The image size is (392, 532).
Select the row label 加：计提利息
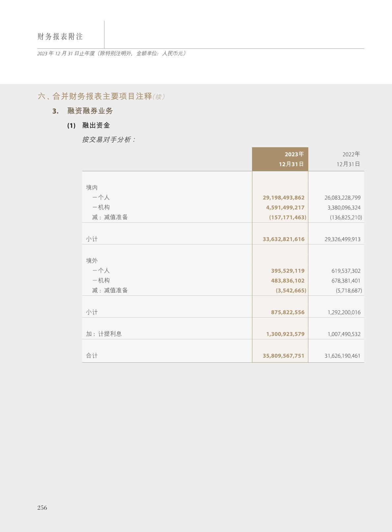[104, 334]
